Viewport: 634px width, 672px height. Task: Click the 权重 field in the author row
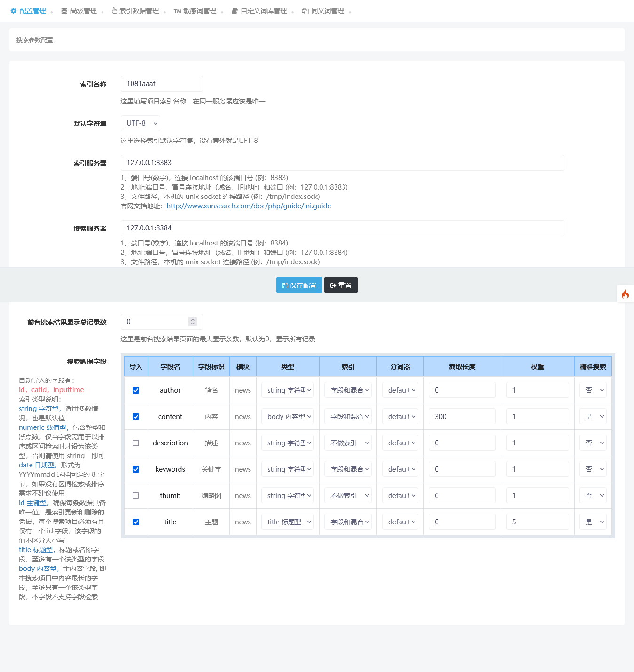tap(538, 390)
